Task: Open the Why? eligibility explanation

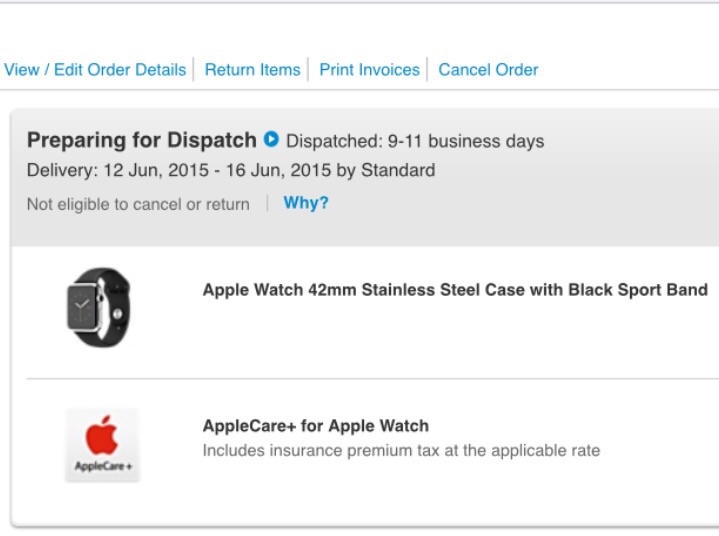Action: click(306, 203)
